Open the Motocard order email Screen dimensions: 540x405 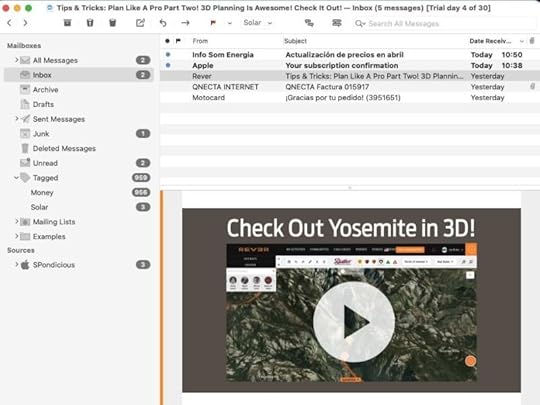[x=350, y=97]
